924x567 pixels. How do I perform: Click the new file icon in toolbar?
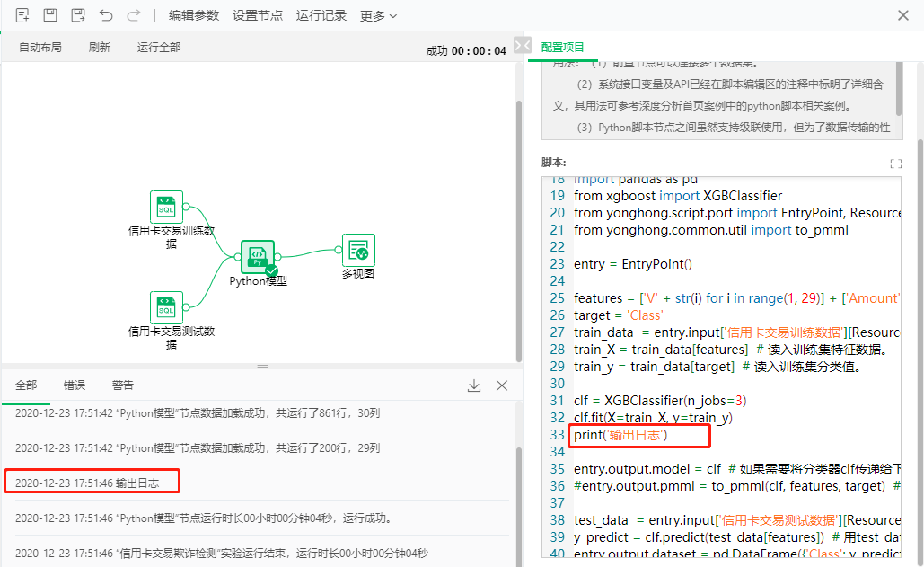22,15
